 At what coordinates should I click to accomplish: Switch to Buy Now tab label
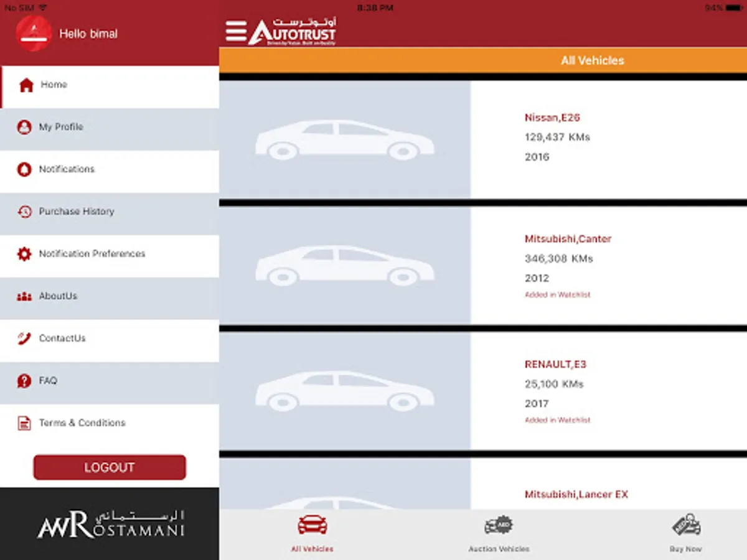click(x=686, y=549)
